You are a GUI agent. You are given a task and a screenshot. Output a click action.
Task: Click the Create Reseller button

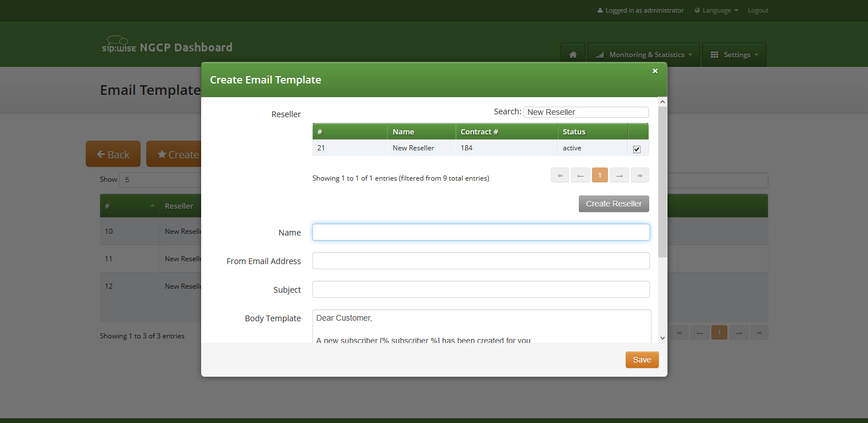(x=614, y=203)
